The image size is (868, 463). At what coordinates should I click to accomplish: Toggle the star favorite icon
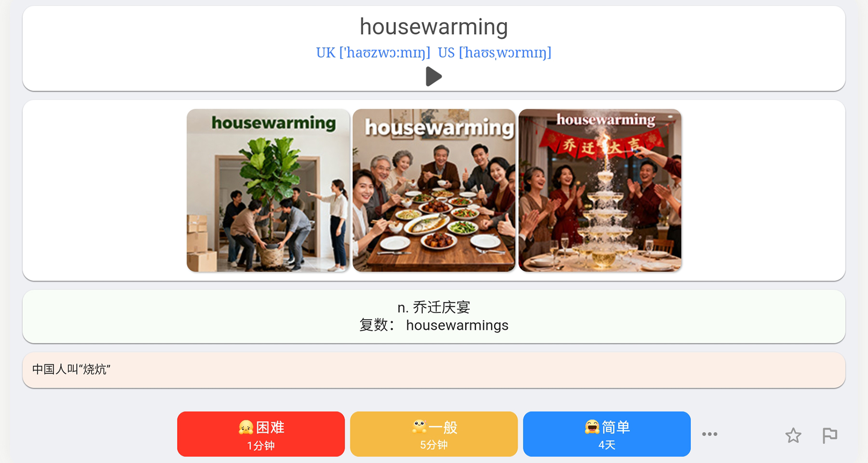793,436
